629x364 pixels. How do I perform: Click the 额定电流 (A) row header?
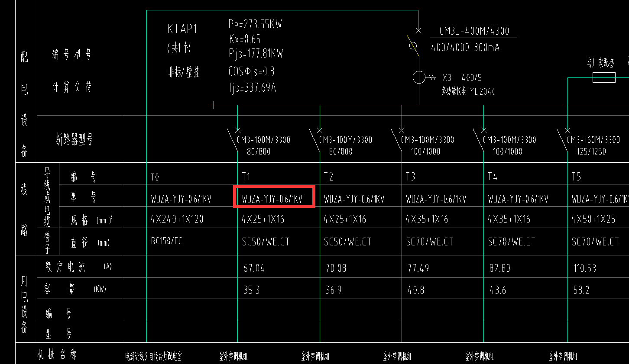coord(79,267)
